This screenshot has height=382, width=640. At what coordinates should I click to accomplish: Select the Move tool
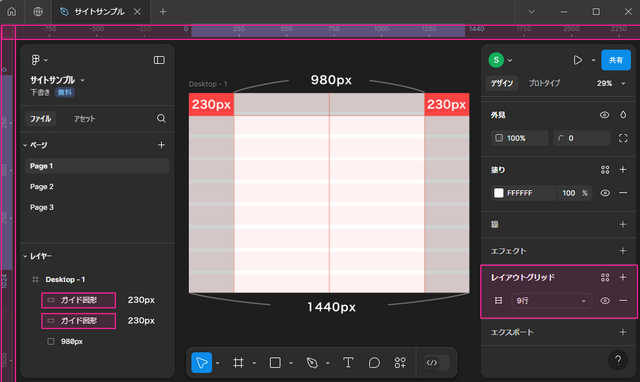(202, 362)
